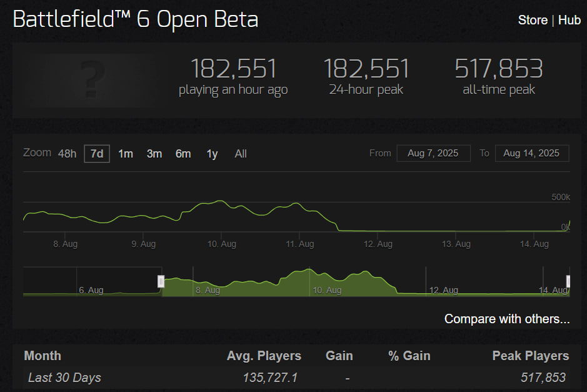Viewport: 587px width, 392px height.
Task: Click the 517,853 peak players table cell
Action: [x=543, y=378]
